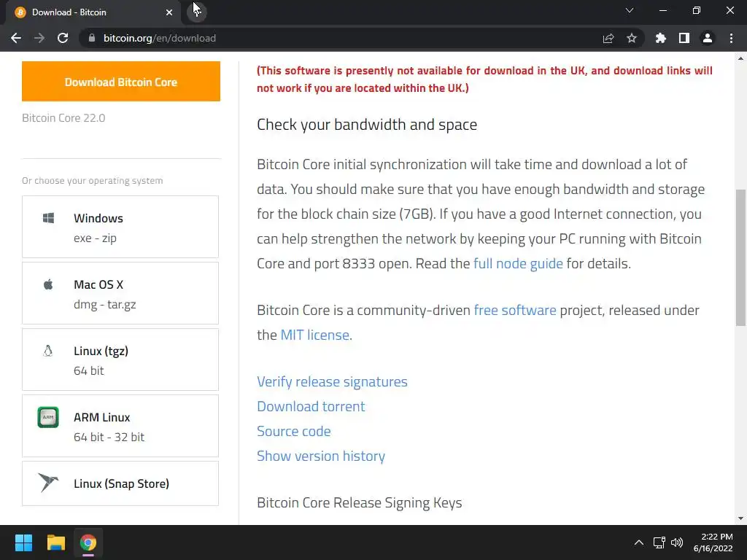Viewport: 747px width, 560px height.
Task: Open the MIT license link
Action: click(315, 335)
